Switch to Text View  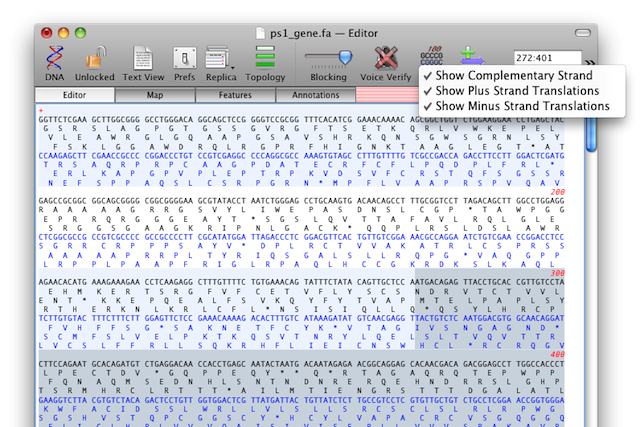(x=143, y=59)
